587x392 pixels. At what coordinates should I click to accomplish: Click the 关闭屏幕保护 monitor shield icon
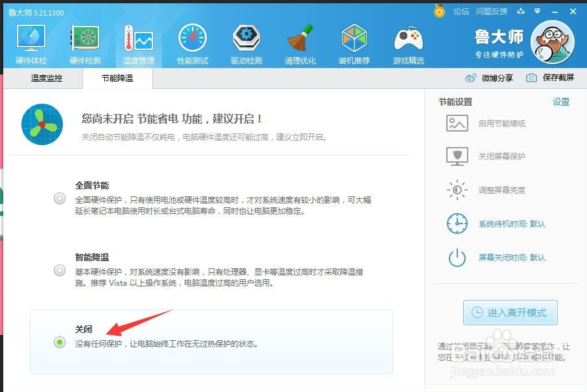click(x=457, y=156)
